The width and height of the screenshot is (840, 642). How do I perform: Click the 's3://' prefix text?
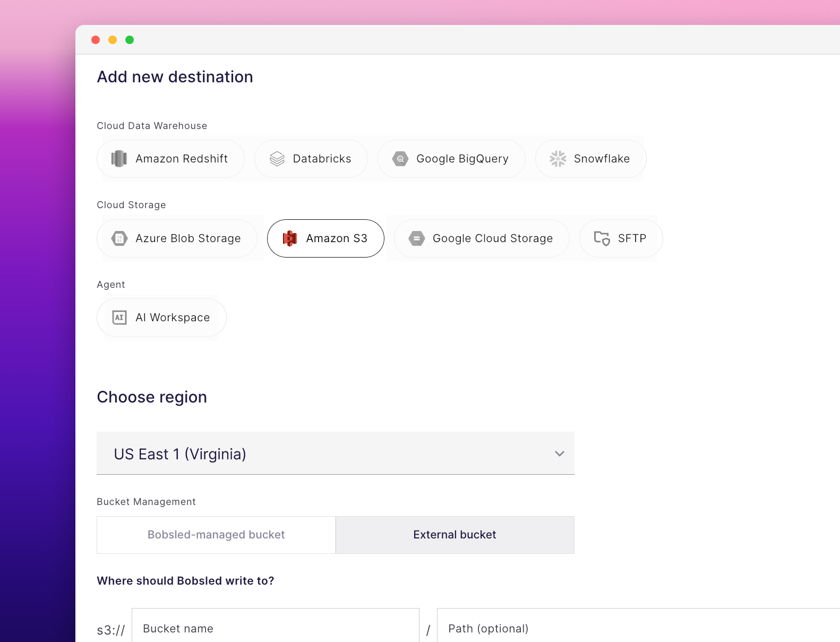(111, 630)
